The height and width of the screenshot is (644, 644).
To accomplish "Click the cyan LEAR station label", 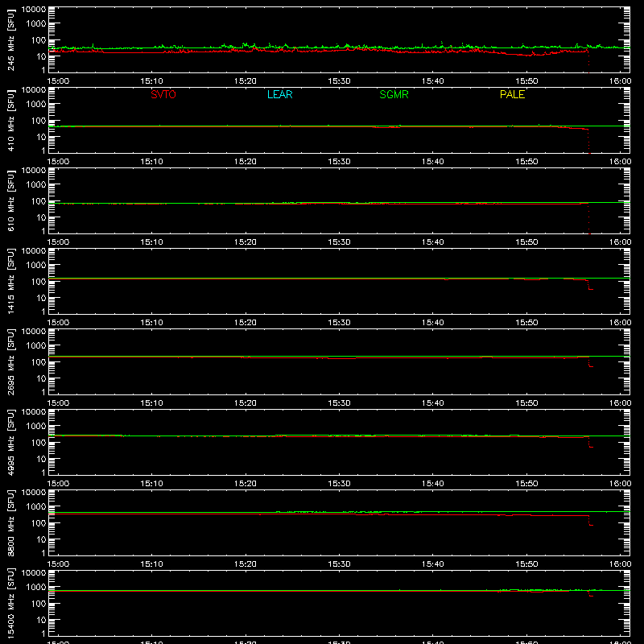I will click(279, 94).
